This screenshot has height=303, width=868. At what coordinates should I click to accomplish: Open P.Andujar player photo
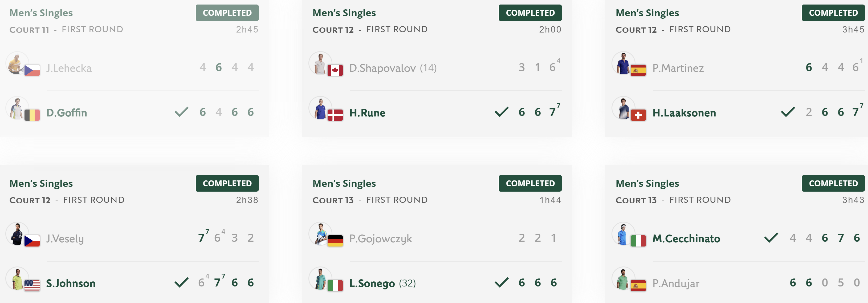pos(624,278)
